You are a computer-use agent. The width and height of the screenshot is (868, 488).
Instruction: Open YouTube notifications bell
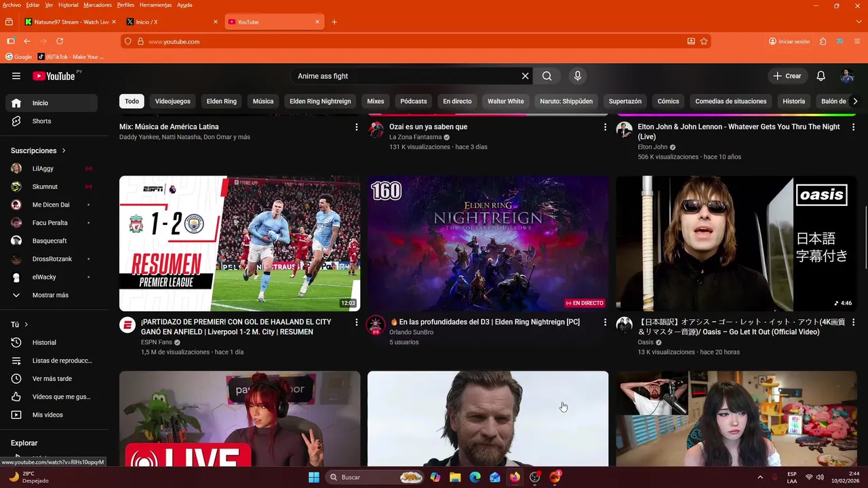coord(821,76)
